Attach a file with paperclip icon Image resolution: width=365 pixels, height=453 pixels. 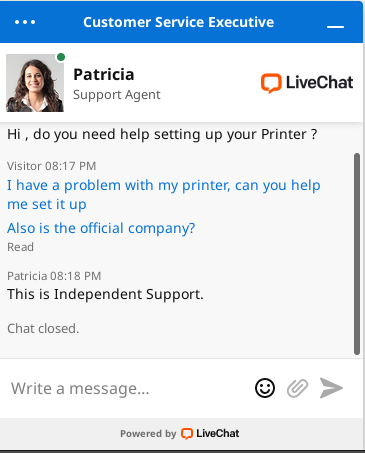[298, 388]
